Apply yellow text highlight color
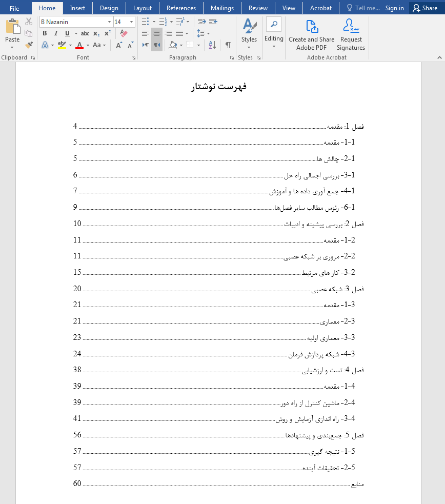The image size is (445, 504). [62, 45]
